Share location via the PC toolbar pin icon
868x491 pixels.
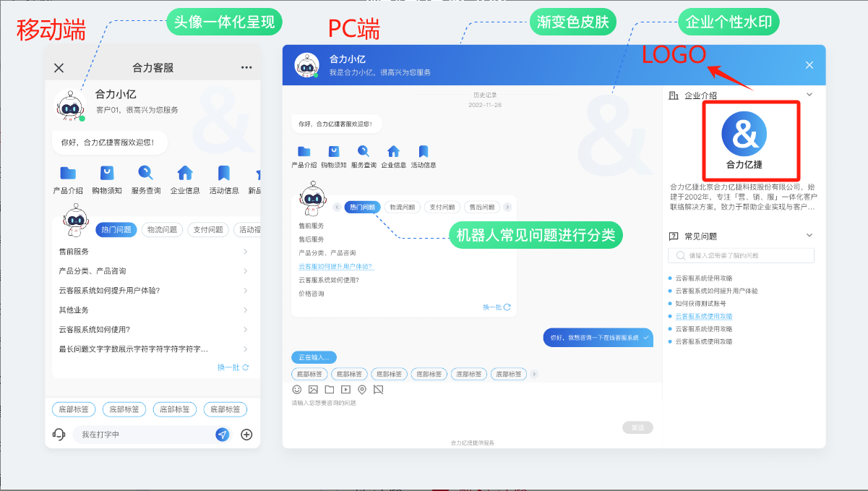[x=362, y=389]
